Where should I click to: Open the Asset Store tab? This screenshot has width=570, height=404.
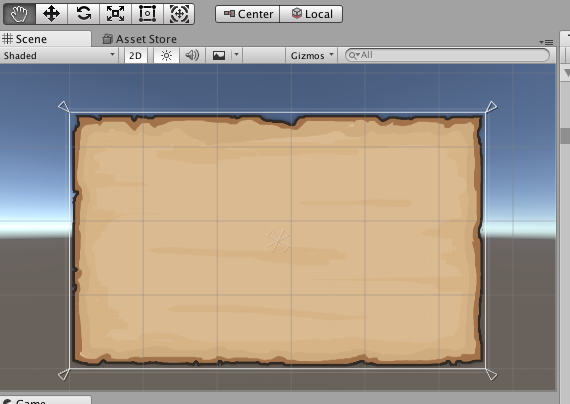140,39
